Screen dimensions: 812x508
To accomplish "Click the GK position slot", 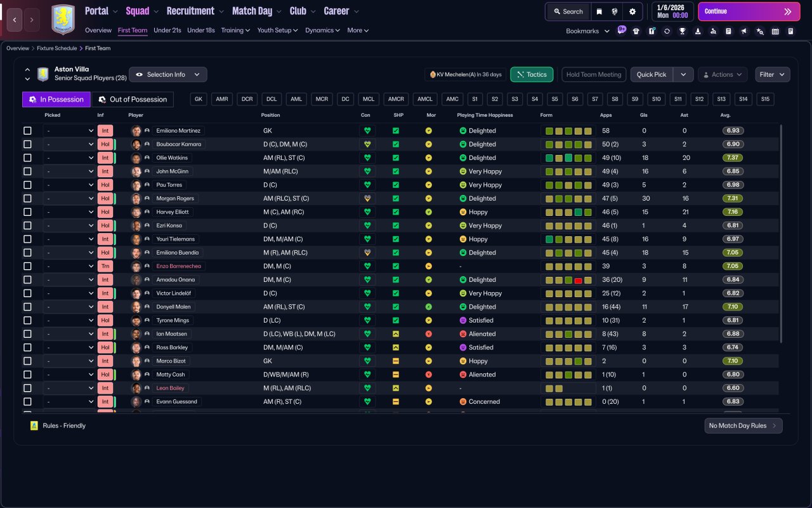I will pos(199,99).
